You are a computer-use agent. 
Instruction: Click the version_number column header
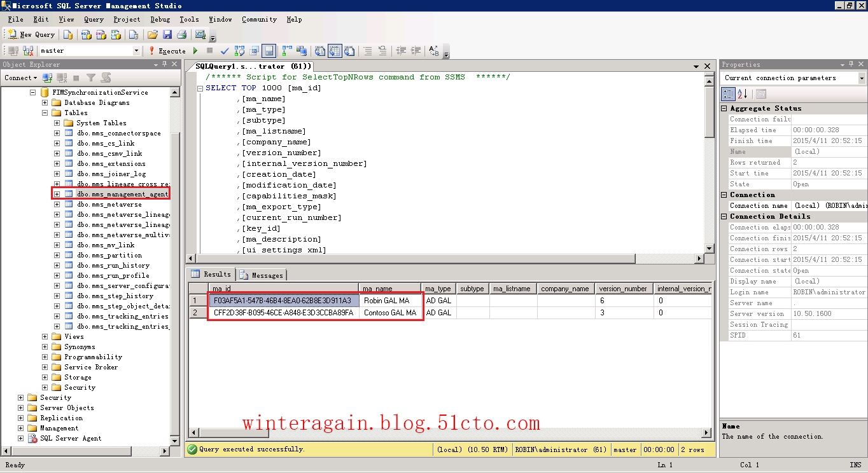[x=624, y=289]
